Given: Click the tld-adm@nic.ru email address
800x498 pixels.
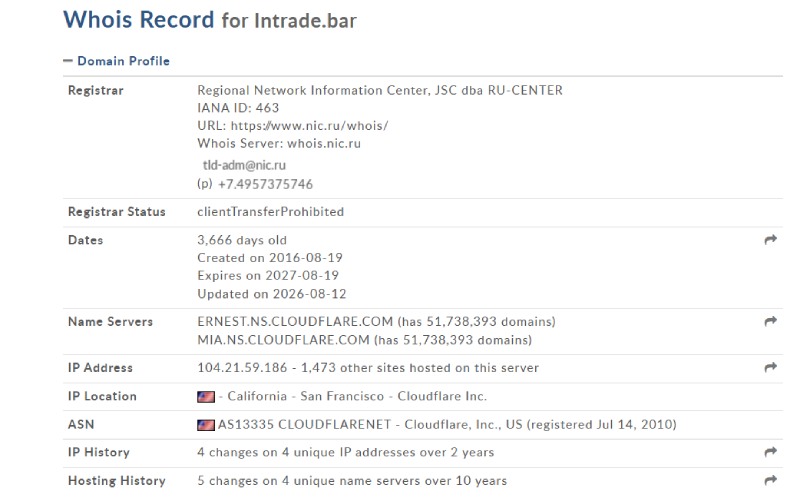Looking at the screenshot, I should pyautogui.click(x=244, y=165).
